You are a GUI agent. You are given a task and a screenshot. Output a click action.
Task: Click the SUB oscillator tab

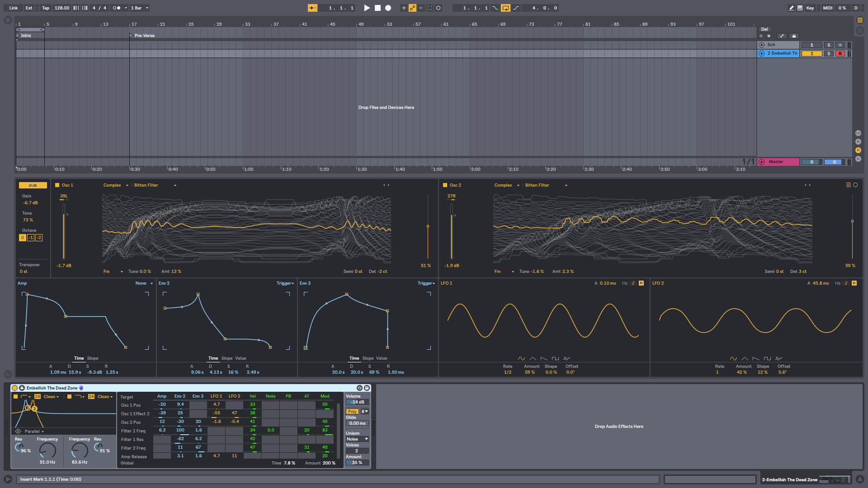(33, 185)
